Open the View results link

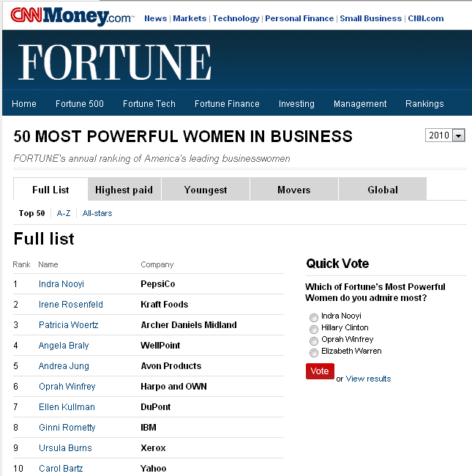pyautogui.click(x=368, y=379)
